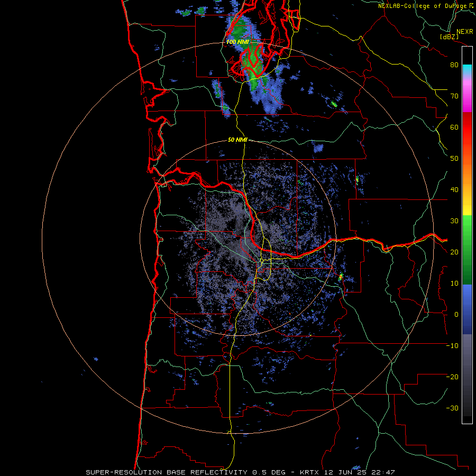
Task: Click the 20 value on the dBZ scale
Action: [x=454, y=252]
